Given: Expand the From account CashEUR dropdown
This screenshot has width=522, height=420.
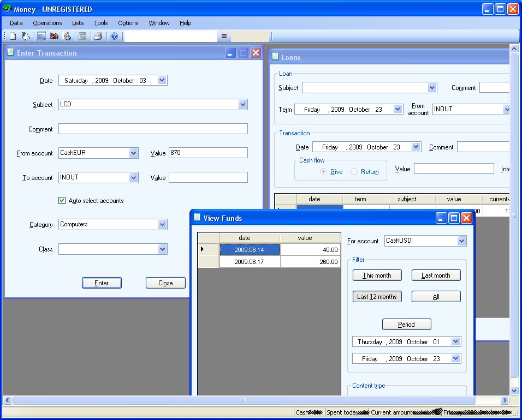Looking at the screenshot, I should 133,153.
